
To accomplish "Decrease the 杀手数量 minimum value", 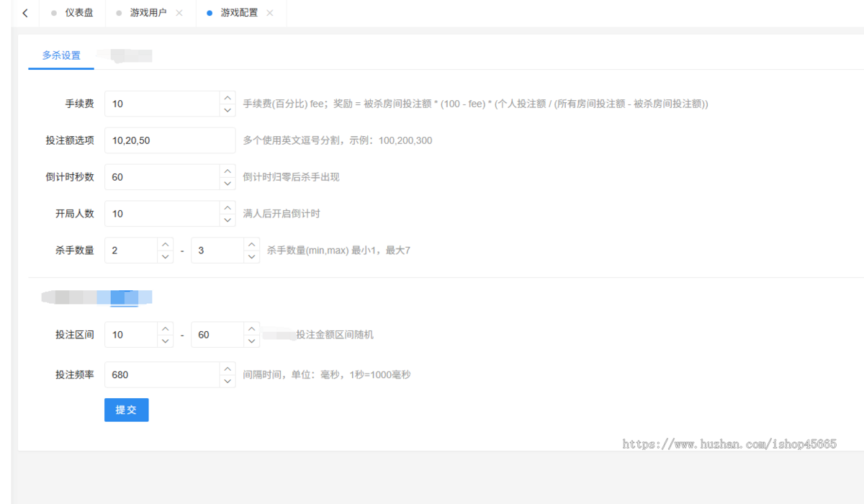I will [166, 257].
